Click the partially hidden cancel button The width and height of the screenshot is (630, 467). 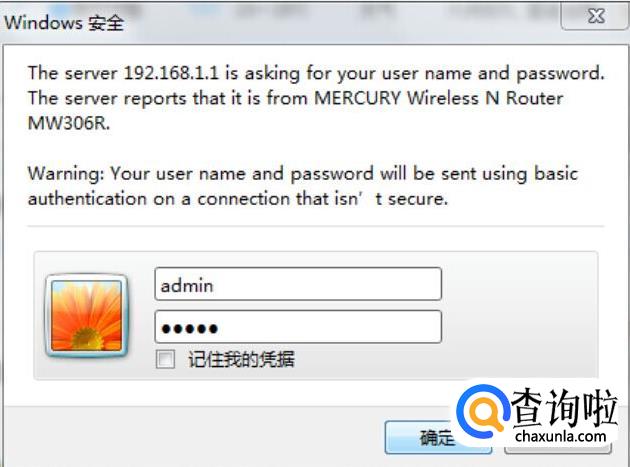click(558, 448)
